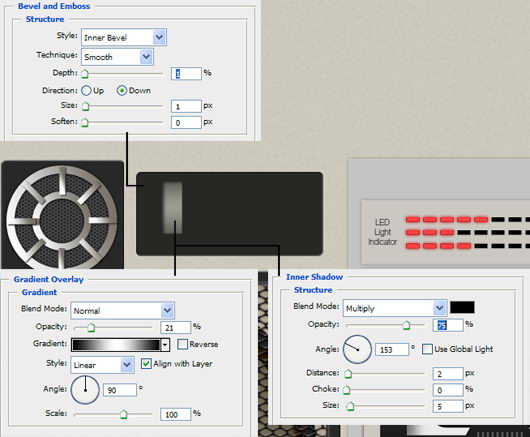Click Inner Shadow Opacity field showing 75
The height and width of the screenshot is (437, 530).
(448, 325)
